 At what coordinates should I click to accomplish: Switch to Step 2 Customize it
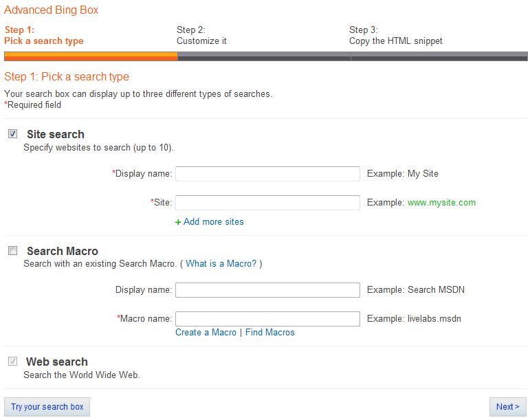click(x=201, y=36)
